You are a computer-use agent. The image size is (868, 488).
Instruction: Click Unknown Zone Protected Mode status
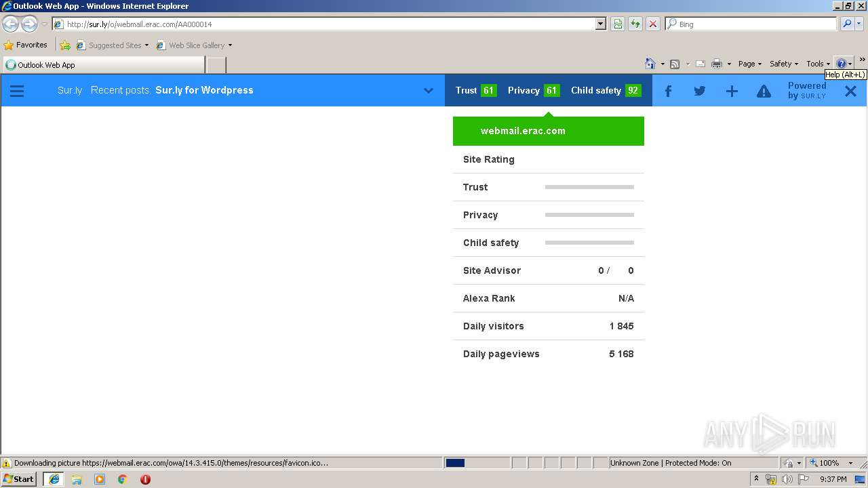[671, 463]
